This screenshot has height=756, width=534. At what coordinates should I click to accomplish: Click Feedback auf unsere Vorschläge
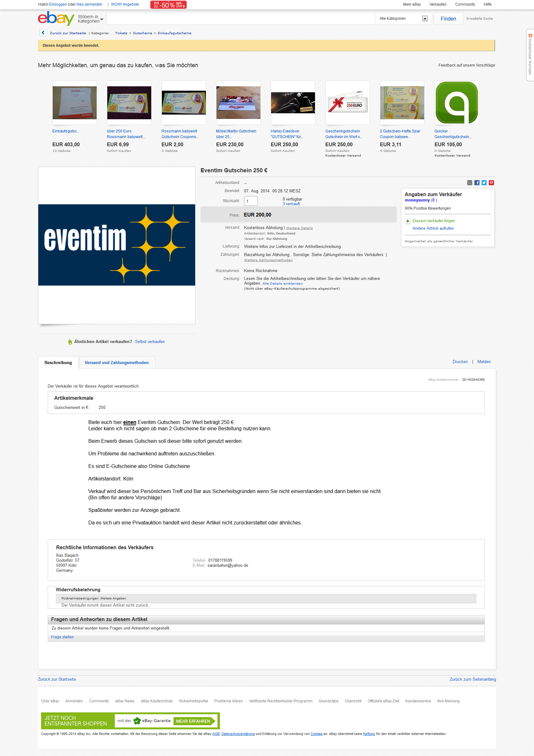[x=467, y=65]
